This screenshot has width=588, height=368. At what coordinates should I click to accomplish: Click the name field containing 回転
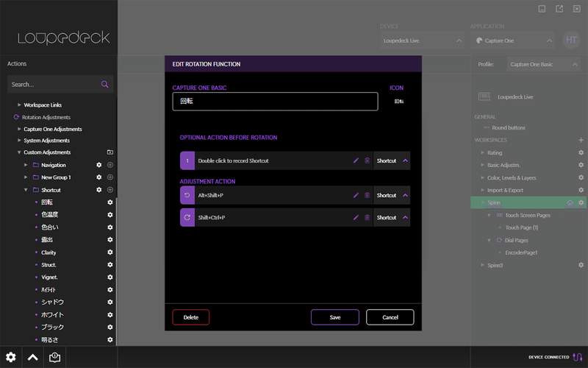[x=275, y=102]
